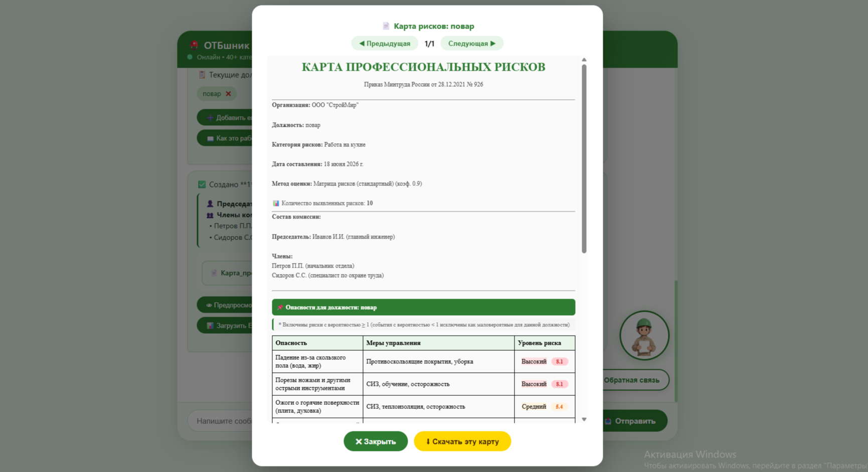This screenshot has width=868, height=472.
Task: Click the green 'Опасности для должности: повар' bar
Action: [x=423, y=307]
